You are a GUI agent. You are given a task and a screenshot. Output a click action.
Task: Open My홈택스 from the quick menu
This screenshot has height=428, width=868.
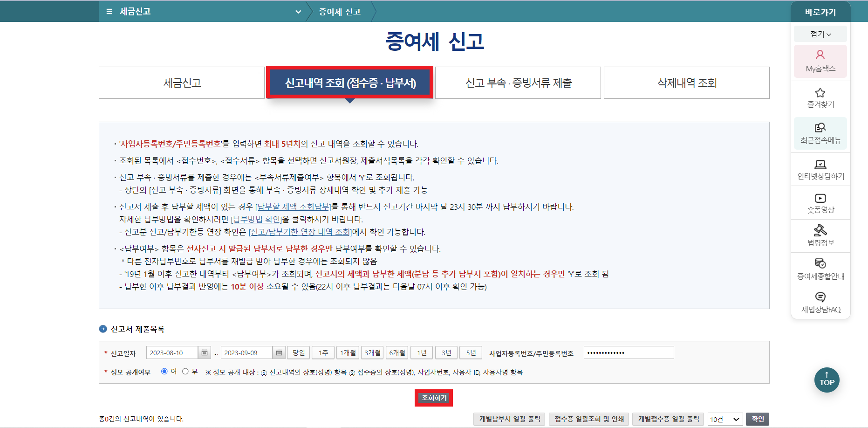pos(820,61)
